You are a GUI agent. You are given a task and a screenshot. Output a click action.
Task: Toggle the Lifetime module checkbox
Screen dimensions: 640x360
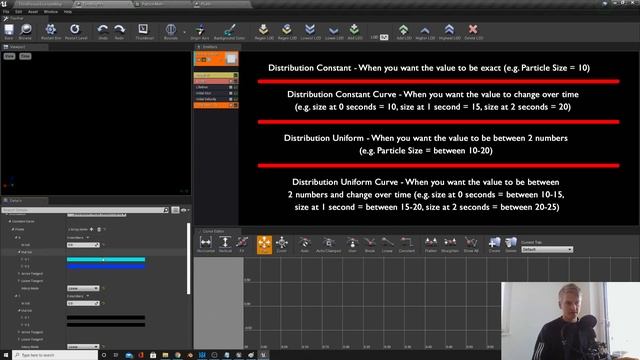point(231,87)
